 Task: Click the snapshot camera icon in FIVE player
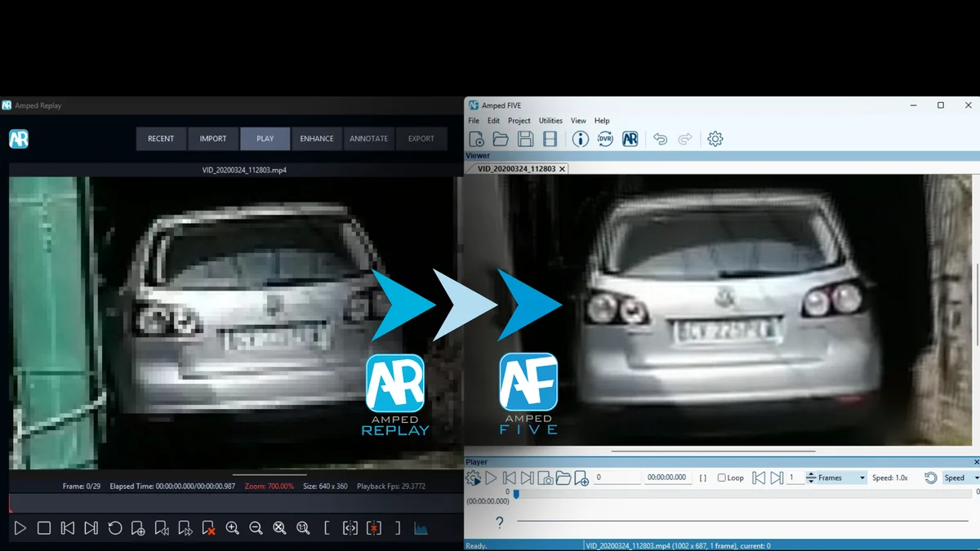pyautogui.click(x=546, y=478)
